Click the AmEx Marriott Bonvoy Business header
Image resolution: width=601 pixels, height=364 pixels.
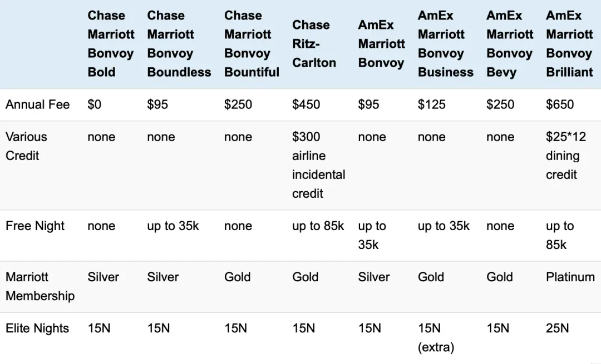445,44
